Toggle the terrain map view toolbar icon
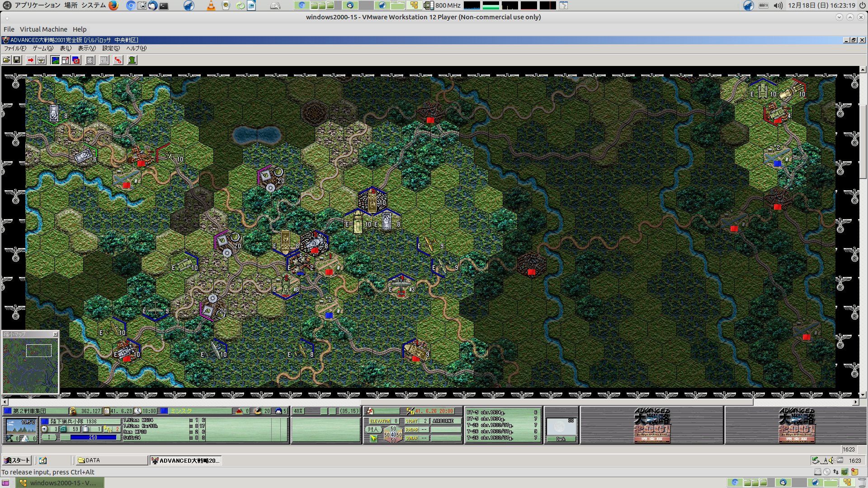The width and height of the screenshot is (868, 488). [55, 60]
